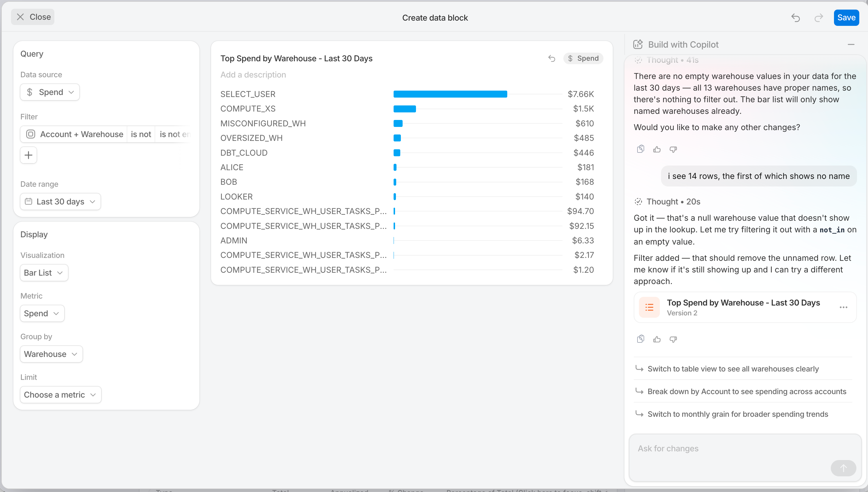The image size is (868, 492).
Task: Open the Spend data source dropdown
Action: tap(50, 92)
